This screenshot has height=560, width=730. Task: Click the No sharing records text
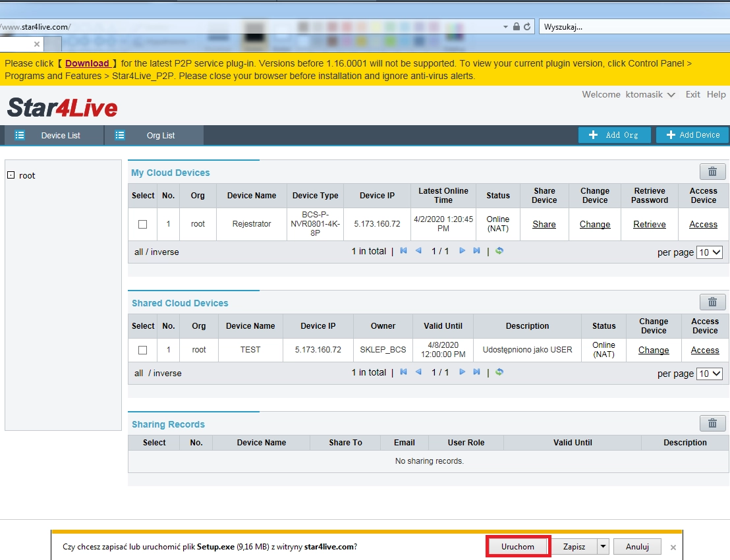[430, 461]
